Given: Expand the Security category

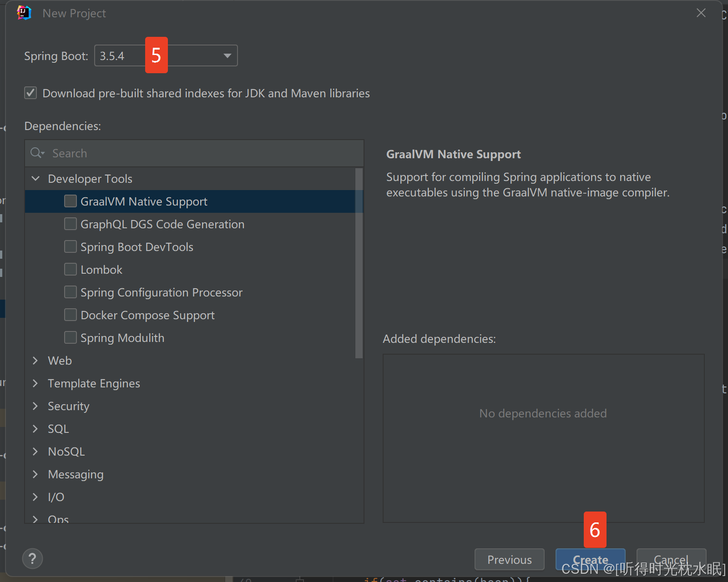Looking at the screenshot, I should (x=35, y=406).
